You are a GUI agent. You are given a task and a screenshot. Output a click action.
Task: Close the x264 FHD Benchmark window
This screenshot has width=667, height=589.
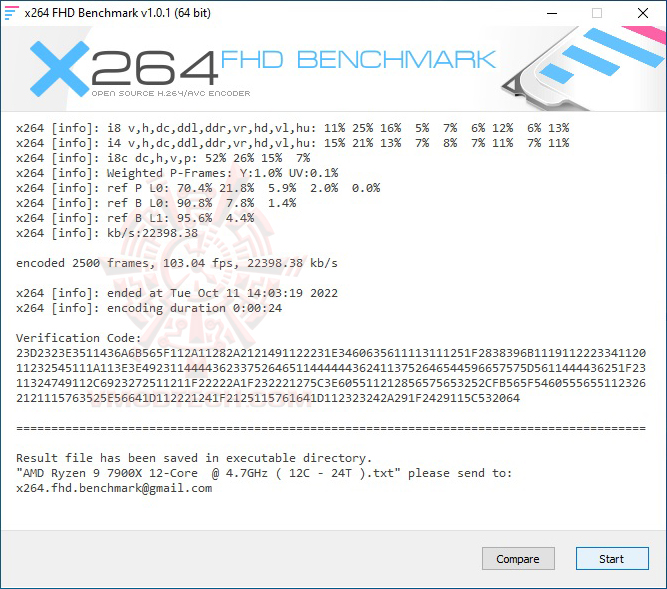point(643,13)
